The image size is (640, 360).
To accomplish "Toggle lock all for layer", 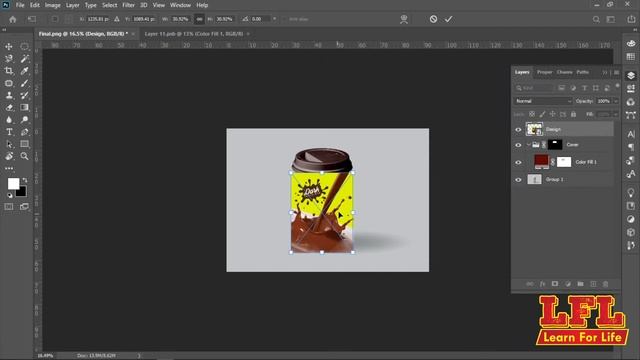I will click(x=573, y=114).
